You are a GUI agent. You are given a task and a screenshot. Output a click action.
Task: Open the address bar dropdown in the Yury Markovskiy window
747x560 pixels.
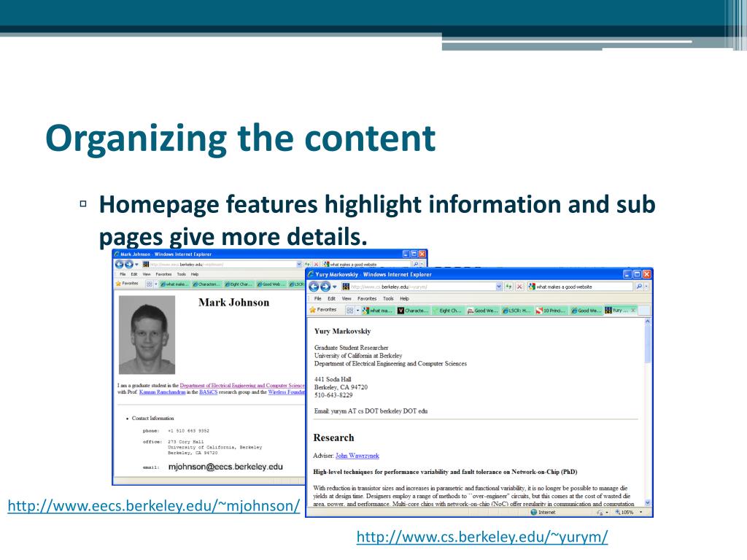499,287
